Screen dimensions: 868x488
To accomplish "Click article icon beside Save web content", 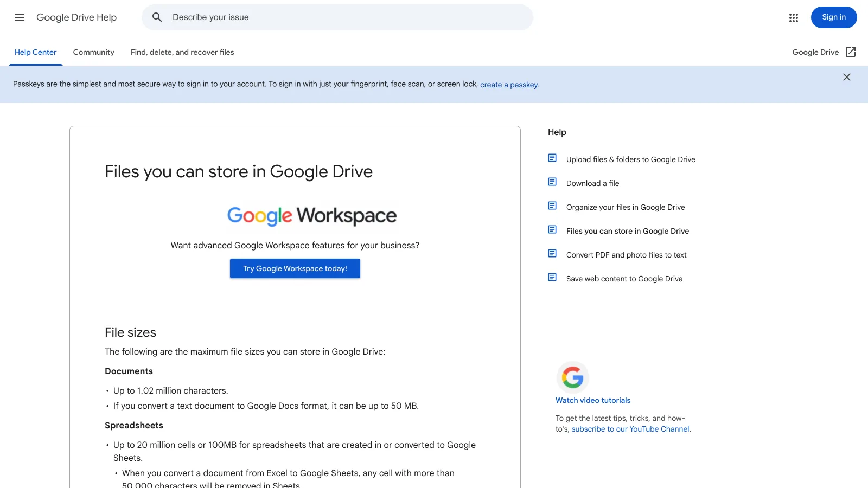I will coord(552,277).
